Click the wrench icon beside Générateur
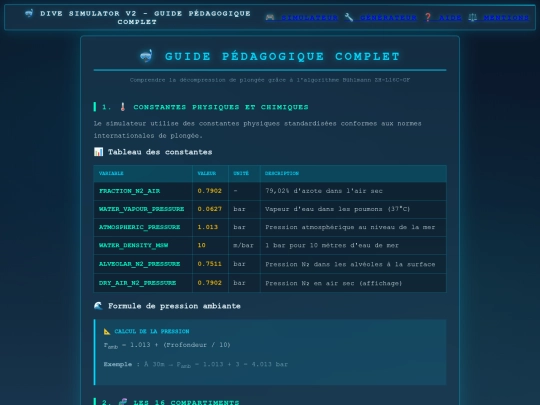Image resolution: width=540 pixels, height=405 pixels. tap(349, 17)
